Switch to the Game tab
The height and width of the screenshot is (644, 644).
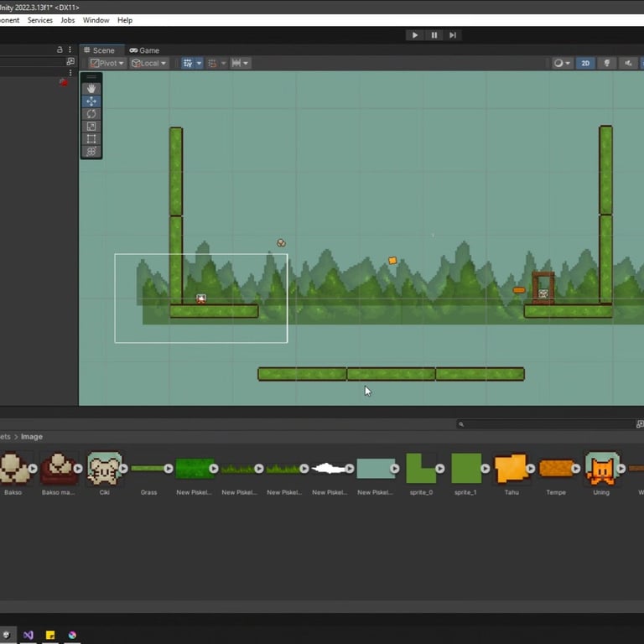click(x=144, y=50)
